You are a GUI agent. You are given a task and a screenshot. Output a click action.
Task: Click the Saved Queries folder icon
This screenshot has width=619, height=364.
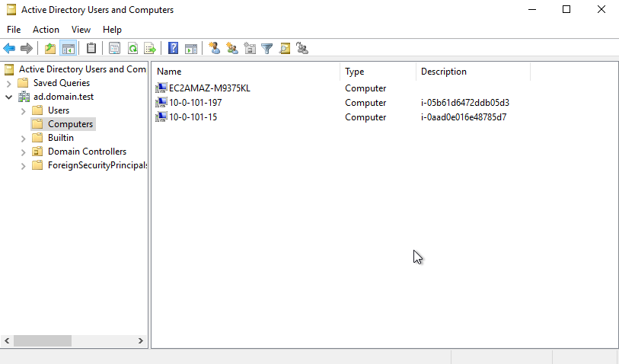[24, 83]
